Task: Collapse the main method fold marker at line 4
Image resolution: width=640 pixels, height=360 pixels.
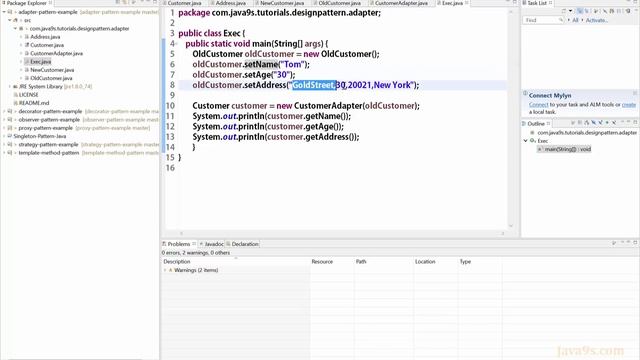Action: pos(176,44)
